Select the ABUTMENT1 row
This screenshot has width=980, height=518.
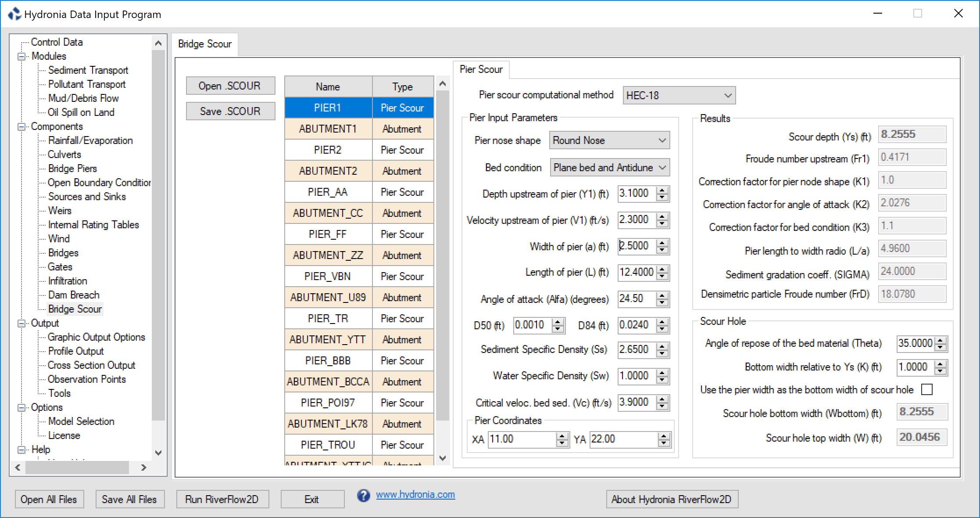pyautogui.click(x=359, y=129)
